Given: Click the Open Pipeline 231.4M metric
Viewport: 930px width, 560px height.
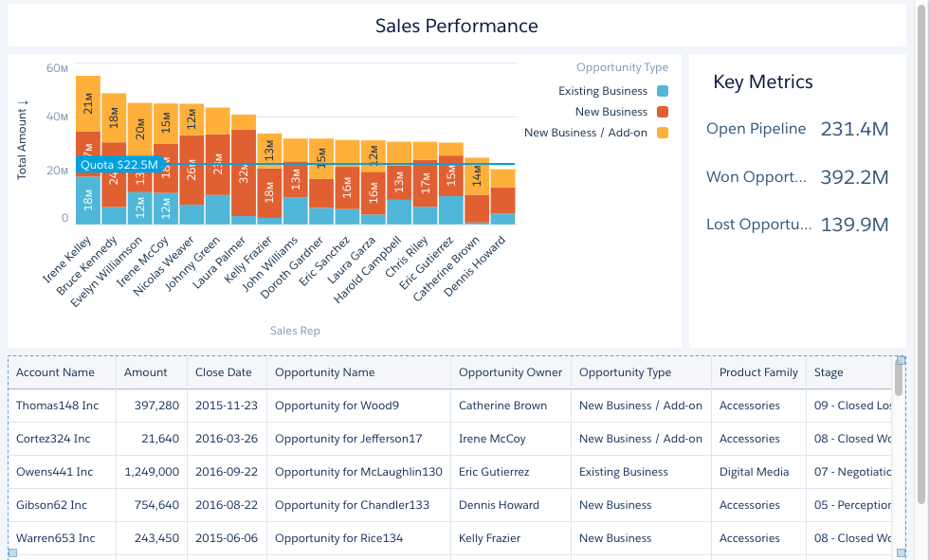Looking at the screenshot, I should (797, 129).
